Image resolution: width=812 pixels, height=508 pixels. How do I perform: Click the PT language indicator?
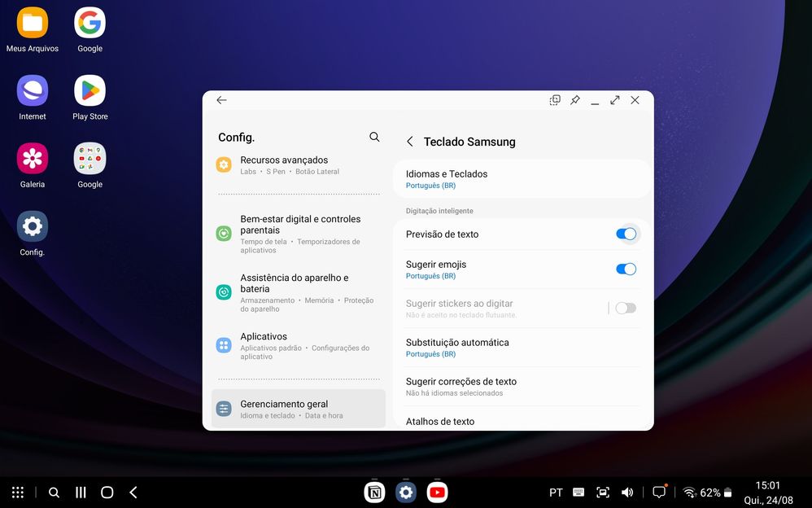tap(556, 493)
